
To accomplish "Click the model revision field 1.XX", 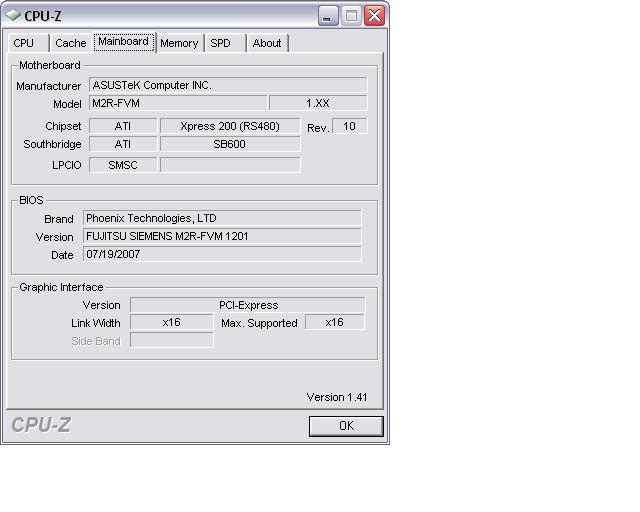I will pos(318,103).
